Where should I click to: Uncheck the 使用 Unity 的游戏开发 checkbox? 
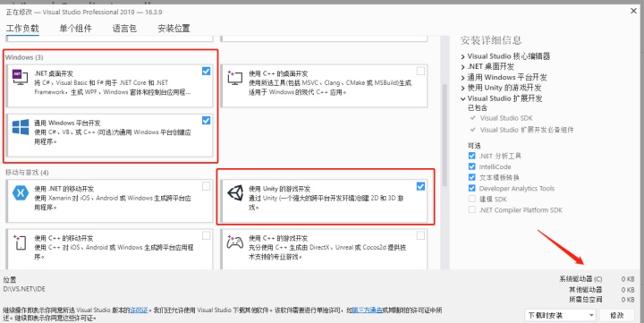click(x=420, y=186)
